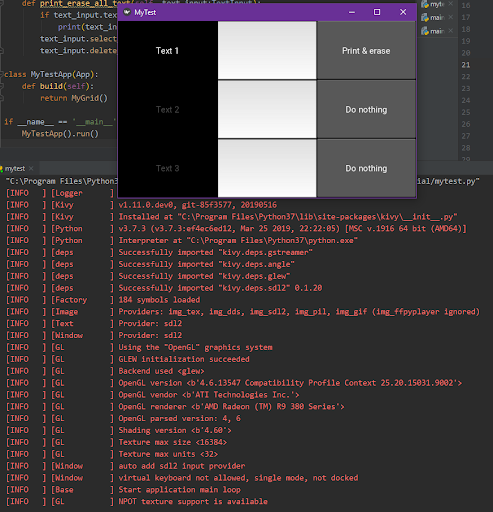Click line number 21 in the gutter
Image resolution: width=493 pixels, height=512 pixels.
pos(466,65)
